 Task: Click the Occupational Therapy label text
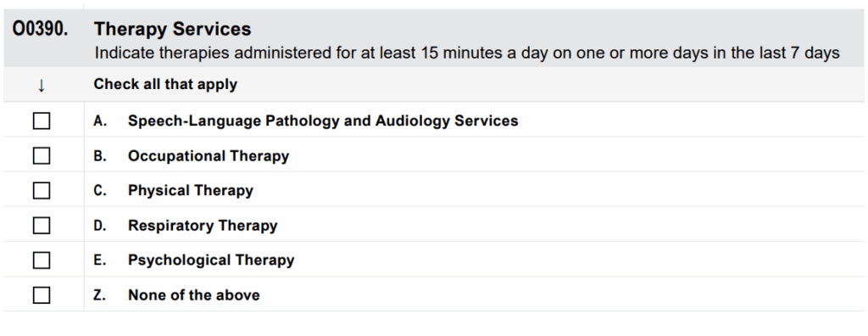point(209,156)
